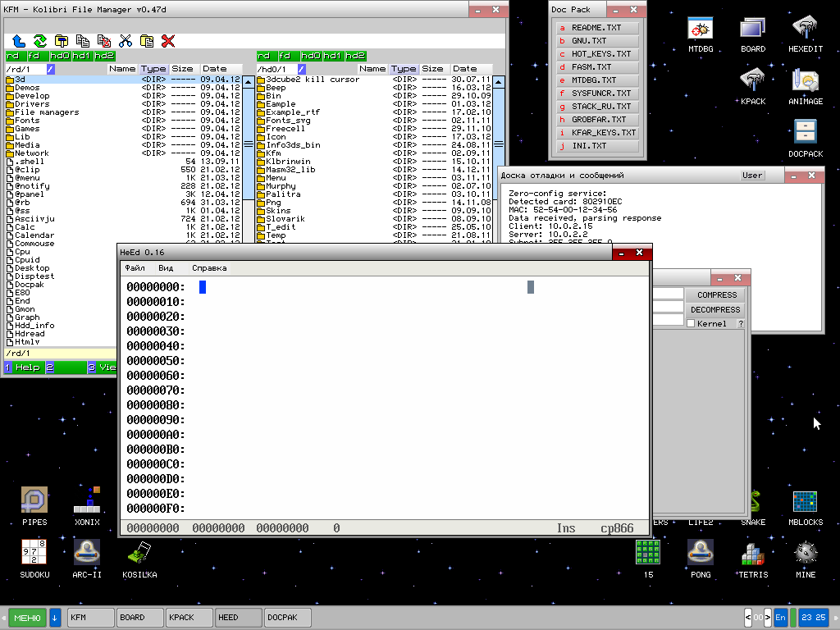Select hd0 drive in left KFM panel
This screenshot has width=840, height=630.
pos(60,56)
